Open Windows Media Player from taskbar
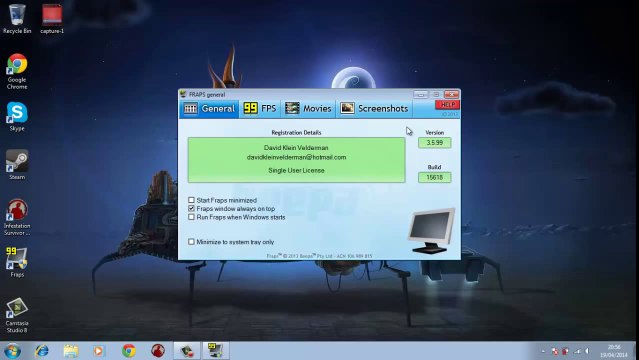The width and height of the screenshot is (639, 360). (99, 351)
